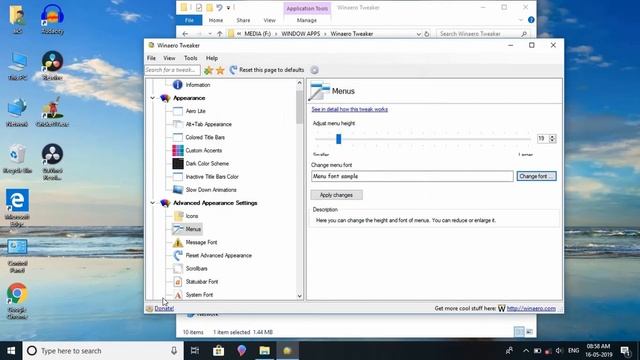The height and width of the screenshot is (360, 640).
Task: Click the Dark Color Scheme black icon
Action: click(178, 163)
